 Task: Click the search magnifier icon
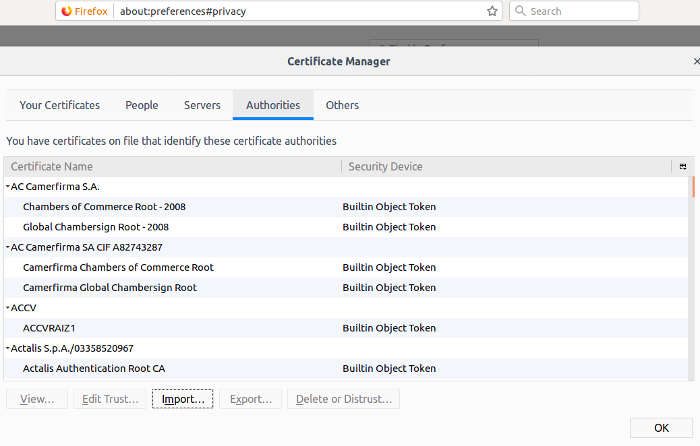(520, 11)
